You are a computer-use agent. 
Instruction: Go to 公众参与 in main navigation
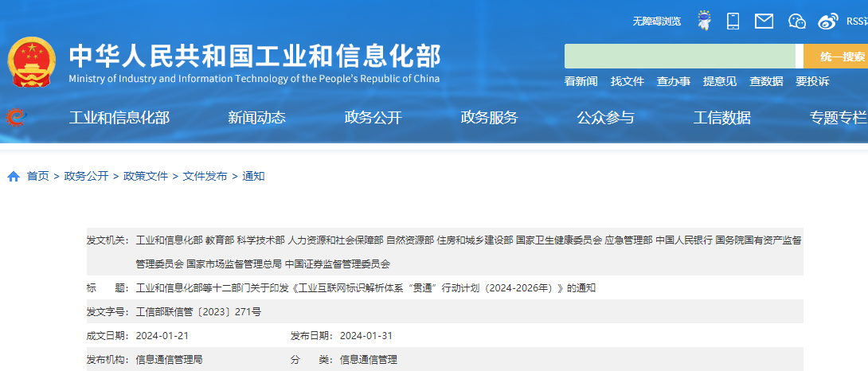click(605, 118)
